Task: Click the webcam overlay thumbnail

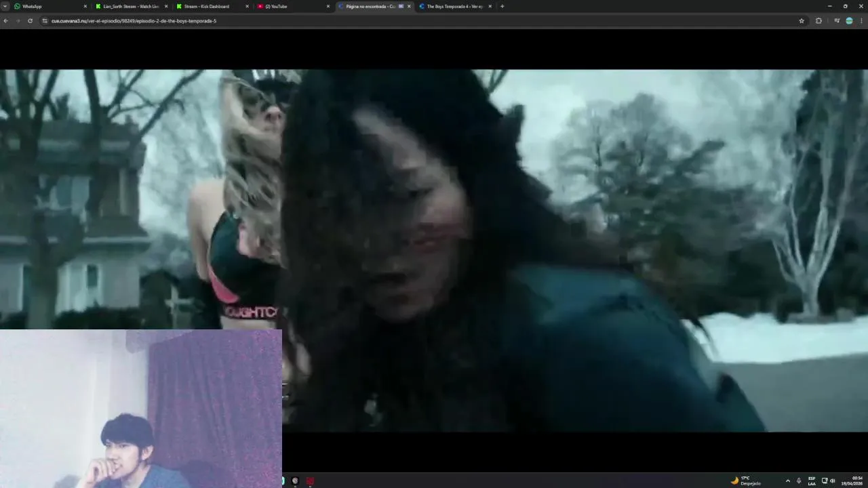Action: coord(141,409)
